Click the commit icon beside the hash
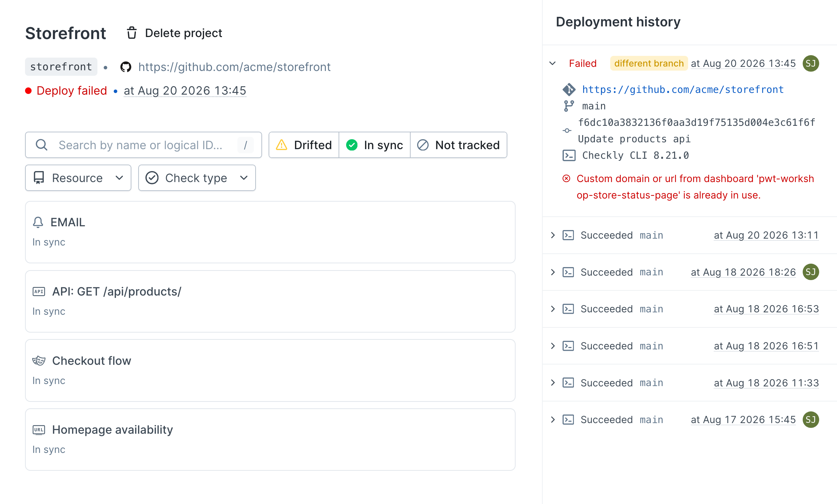The width and height of the screenshot is (837, 504). pyautogui.click(x=567, y=131)
